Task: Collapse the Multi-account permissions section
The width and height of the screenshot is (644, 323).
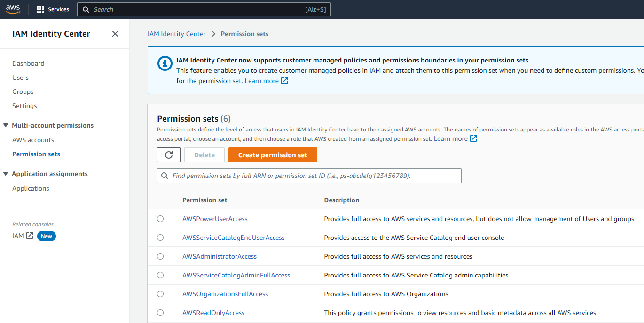Action: (6, 125)
